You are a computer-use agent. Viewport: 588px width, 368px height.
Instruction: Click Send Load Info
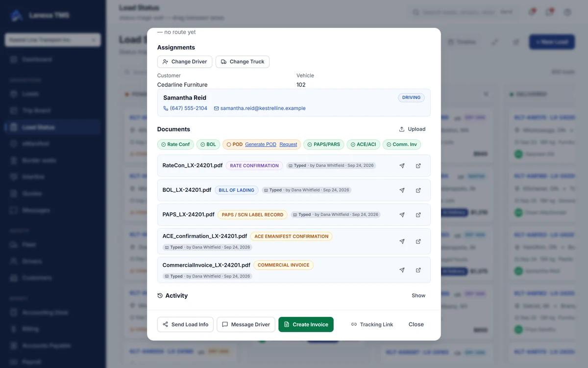(185, 324)
